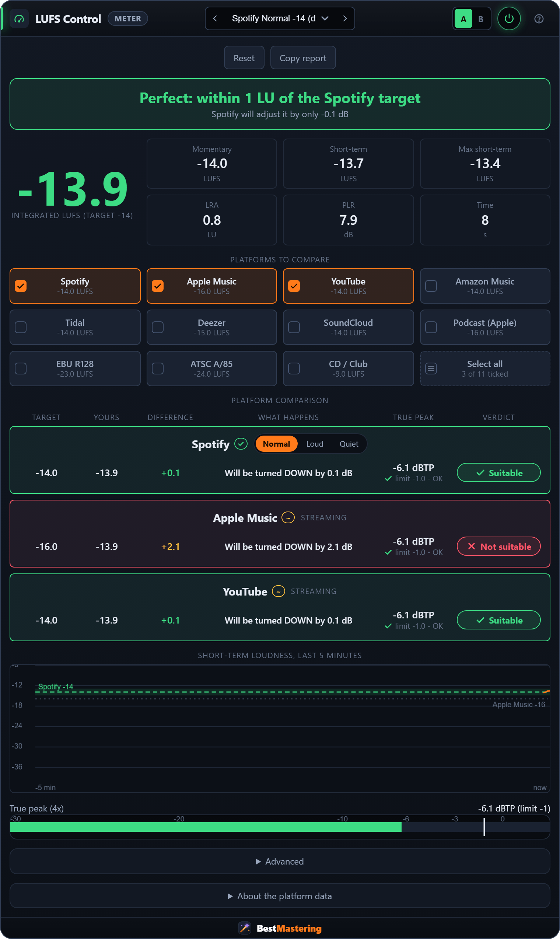
Task: Click the Apple Music orange status icon
Action: pyautogui.click(x=288, y=517)
